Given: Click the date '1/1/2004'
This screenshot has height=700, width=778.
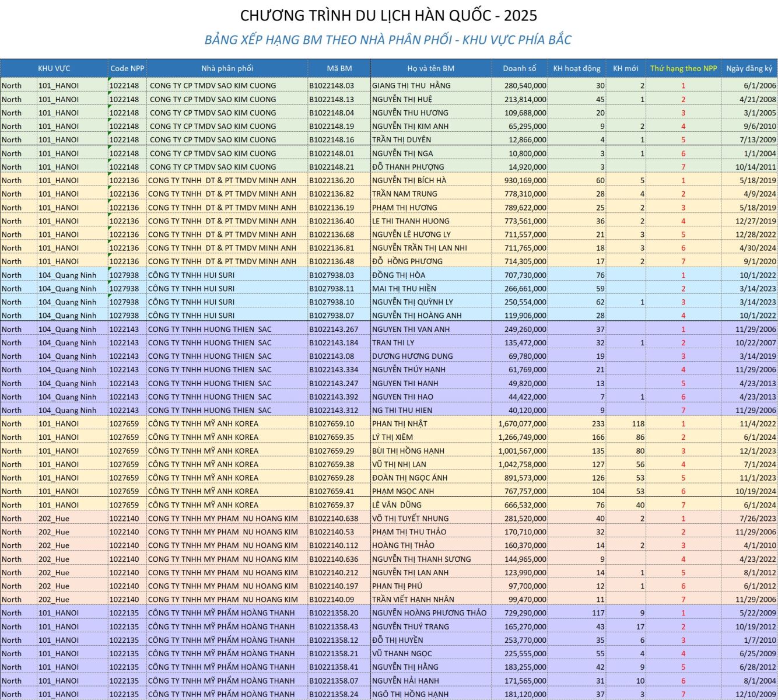Looking at the screenshot, I should [x=760, y=153].
